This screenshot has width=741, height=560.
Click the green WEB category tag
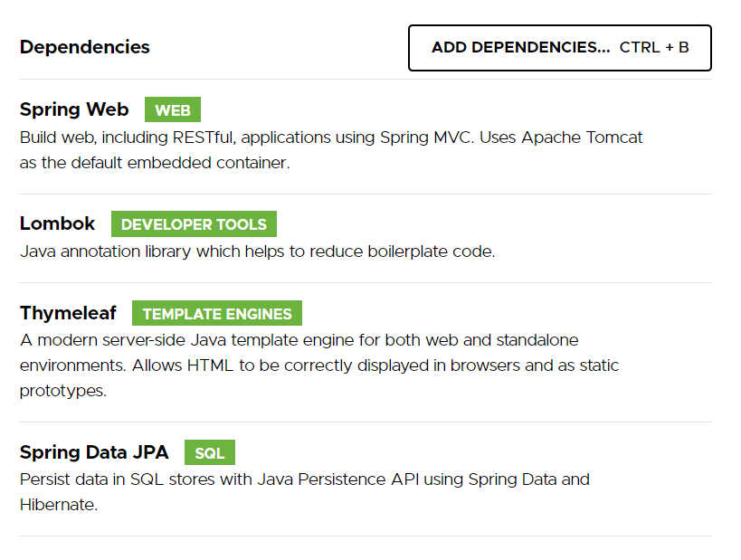(x=173, y=109)
